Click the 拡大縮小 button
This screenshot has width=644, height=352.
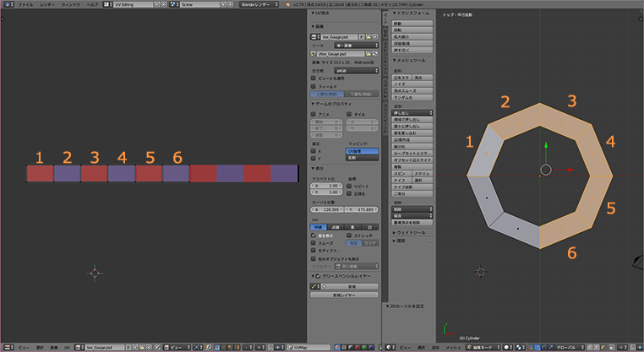412,36
